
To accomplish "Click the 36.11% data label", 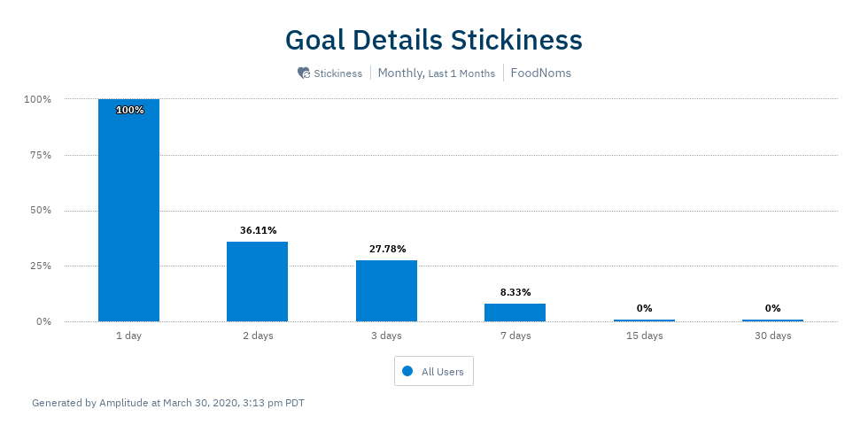I will [258, 230].
